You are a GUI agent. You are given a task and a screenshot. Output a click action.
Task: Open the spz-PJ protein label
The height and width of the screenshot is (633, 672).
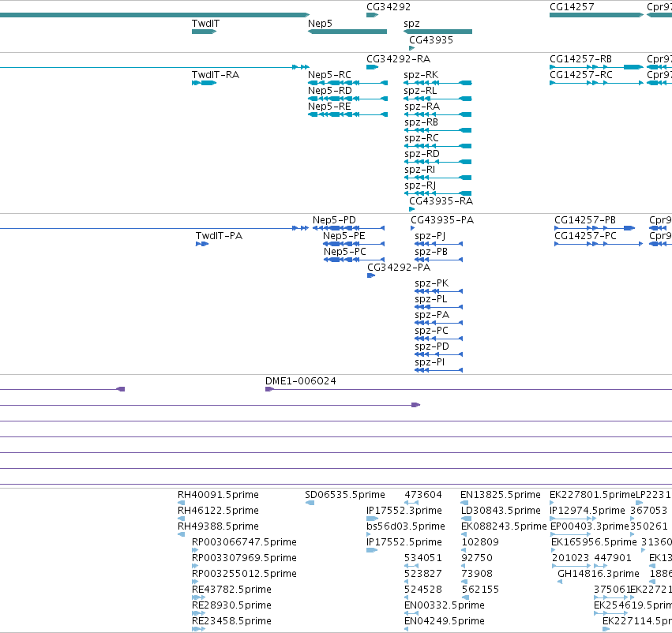(430, 237)
